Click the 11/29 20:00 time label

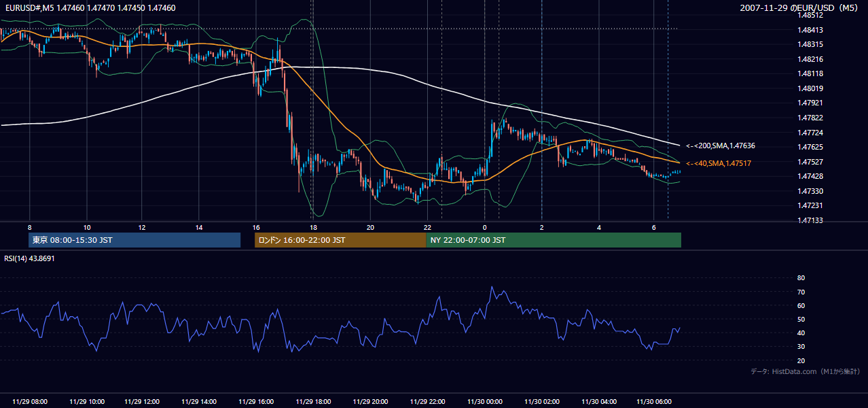370,401
